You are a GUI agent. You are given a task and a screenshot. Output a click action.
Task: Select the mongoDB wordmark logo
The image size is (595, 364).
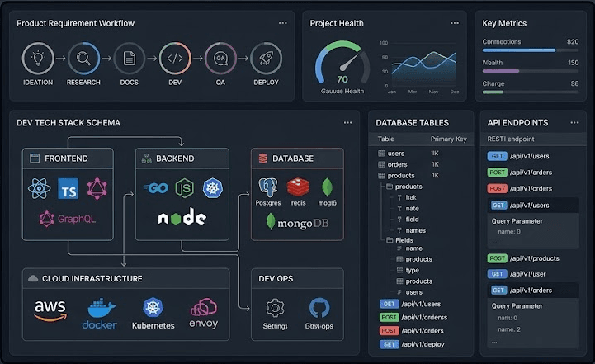click(x=297, y=222)
